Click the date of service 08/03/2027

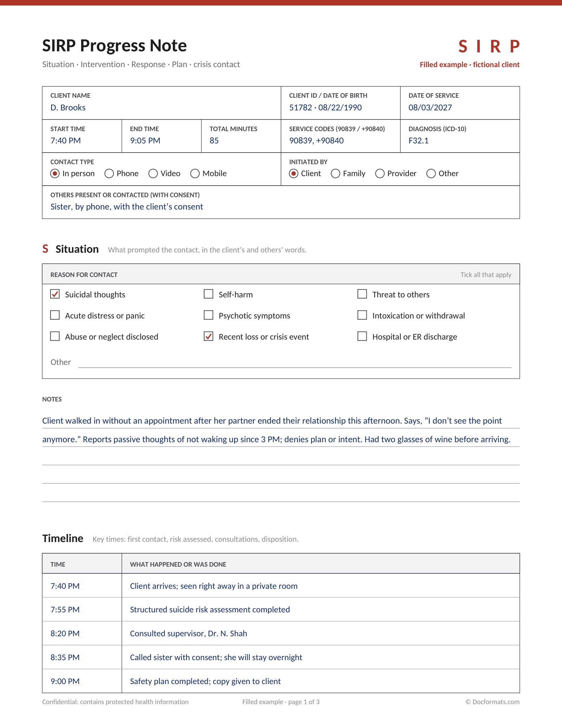click(x=430, y=108)
